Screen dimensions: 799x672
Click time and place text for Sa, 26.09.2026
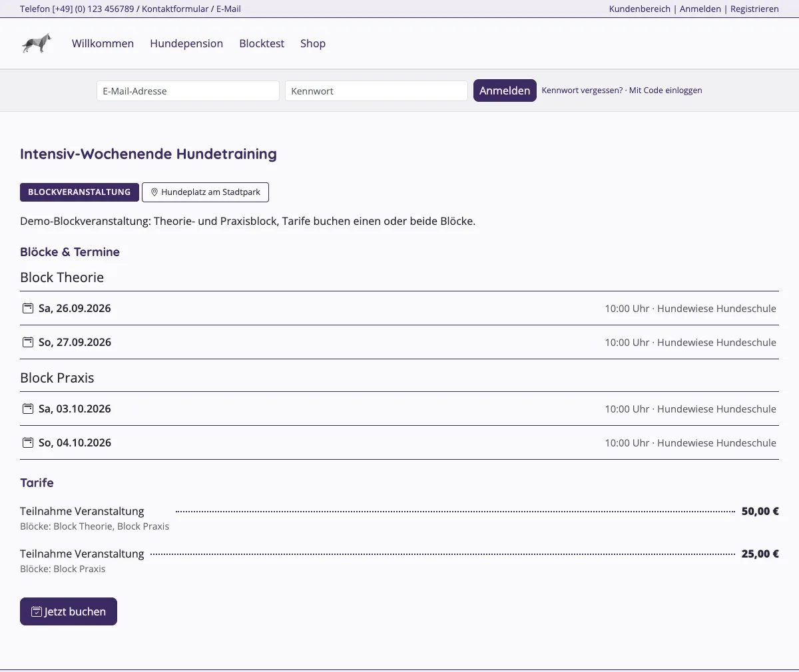point(690,309)
